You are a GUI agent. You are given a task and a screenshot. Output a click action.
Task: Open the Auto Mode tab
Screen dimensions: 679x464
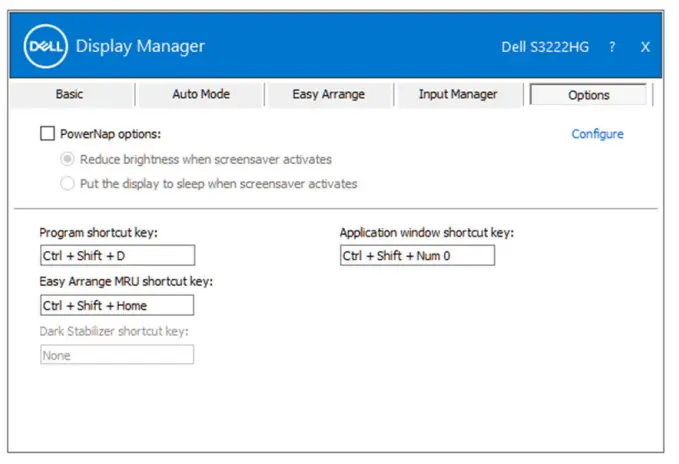(x=201, y=94)
